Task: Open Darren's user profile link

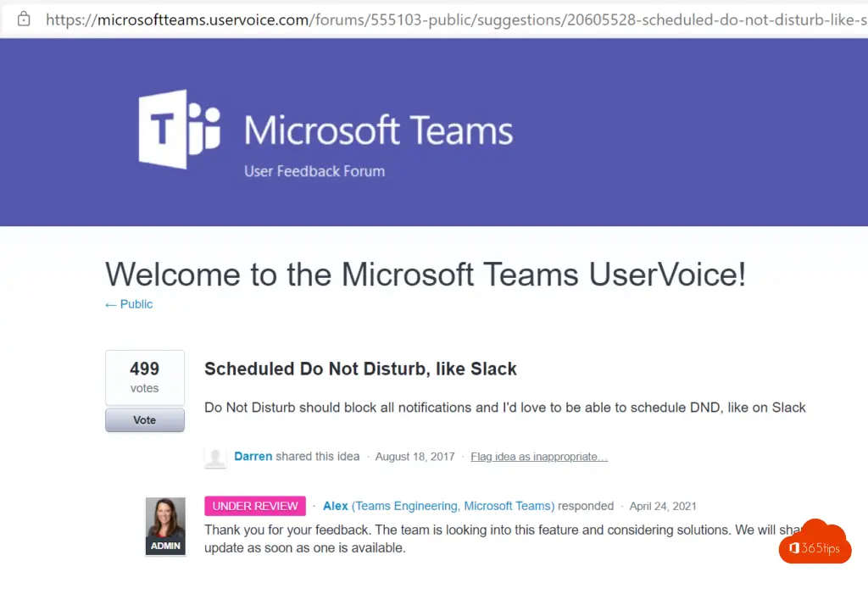Action: coord(253,457)
